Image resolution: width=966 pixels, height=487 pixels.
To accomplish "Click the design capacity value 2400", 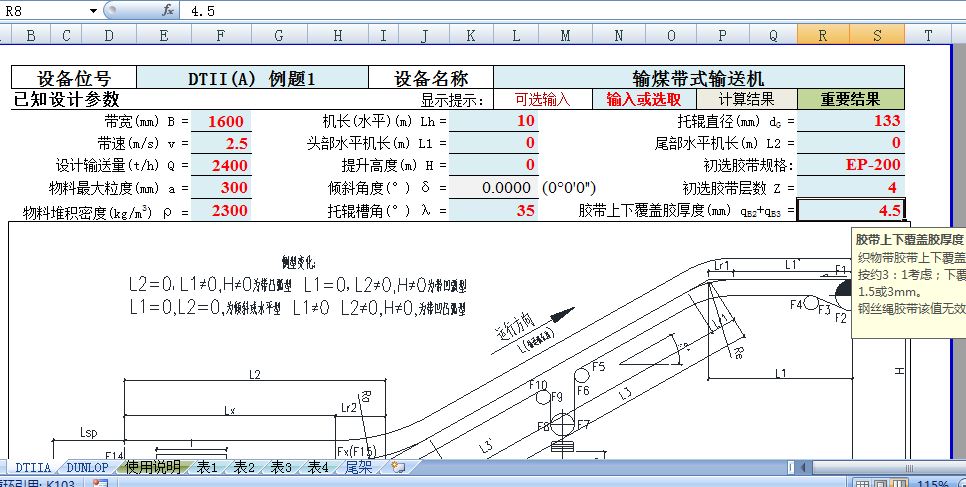I will (x=221, y=165).
